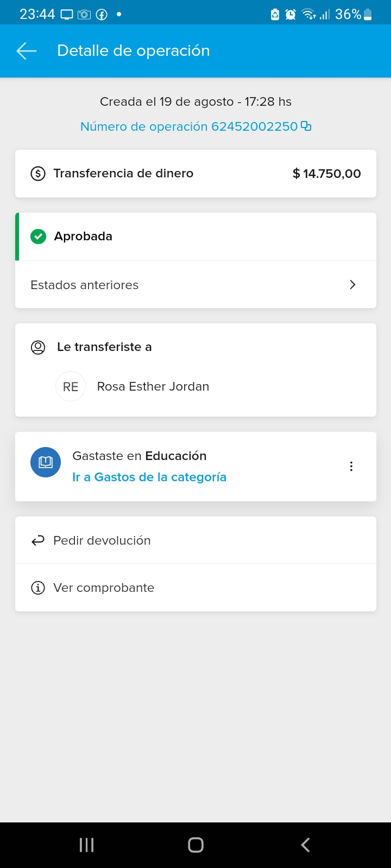Tap the Número de operación link
This screenshot has height=868, width=391.
point(189,126)
